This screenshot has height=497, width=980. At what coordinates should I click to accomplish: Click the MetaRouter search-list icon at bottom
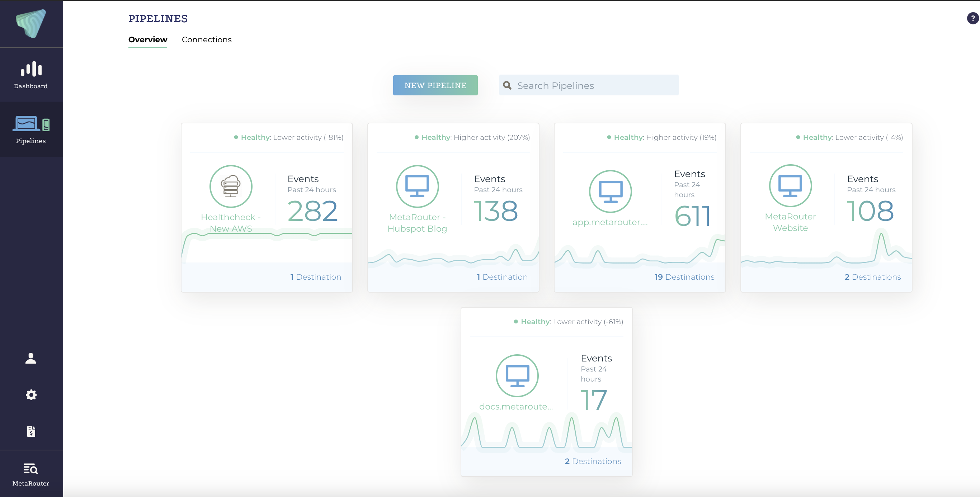click(x=31, y=469)
